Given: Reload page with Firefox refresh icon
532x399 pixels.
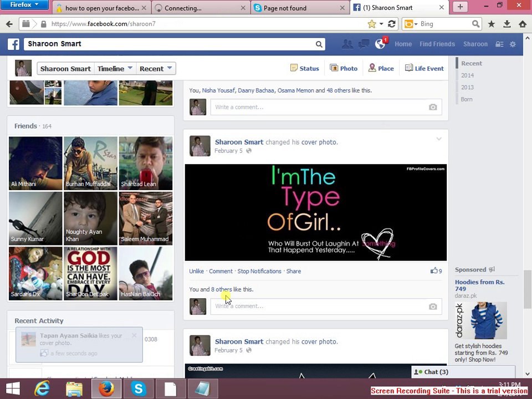Looking at the screenshot, I should pyautogui.click(x=392, y=24).
